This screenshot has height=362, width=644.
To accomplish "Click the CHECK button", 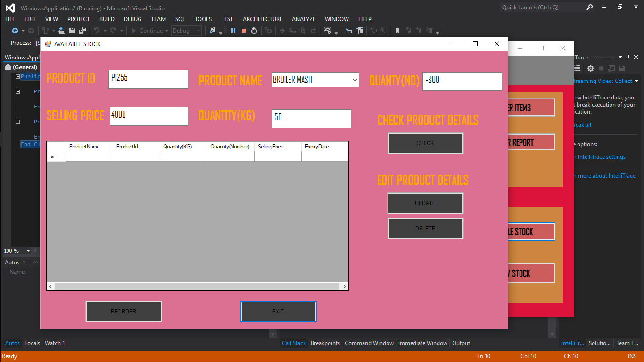I will 425,143.
